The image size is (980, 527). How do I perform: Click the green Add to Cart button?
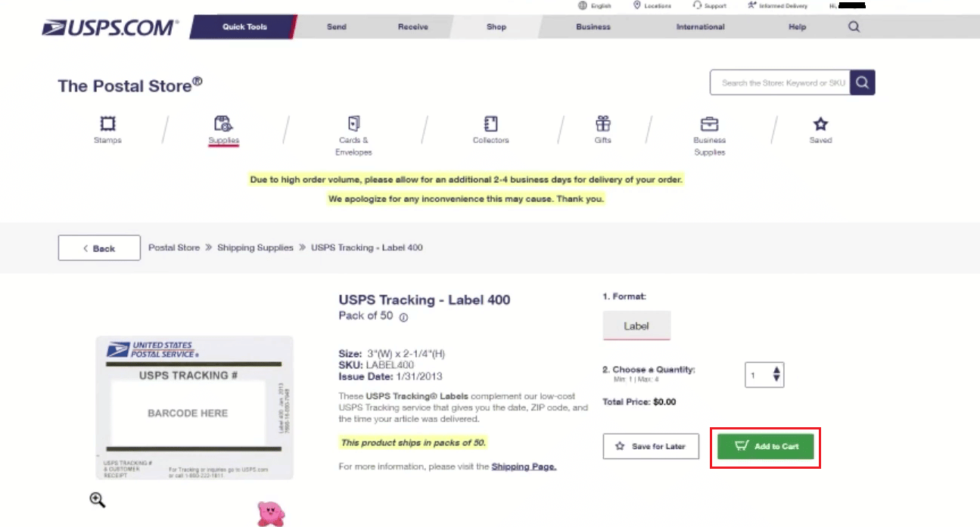[766, 446]
